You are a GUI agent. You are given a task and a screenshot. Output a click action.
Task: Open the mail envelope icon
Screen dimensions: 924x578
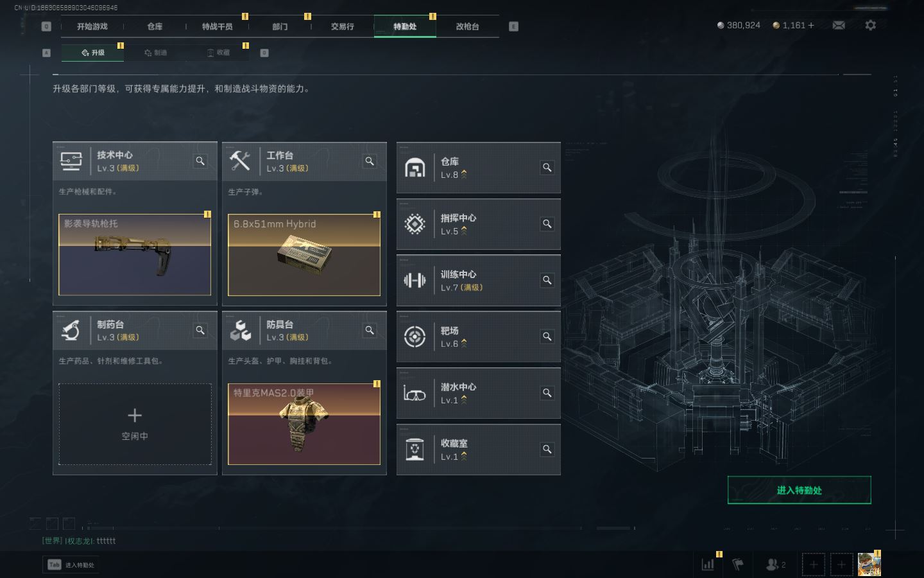tap(839, 25)
